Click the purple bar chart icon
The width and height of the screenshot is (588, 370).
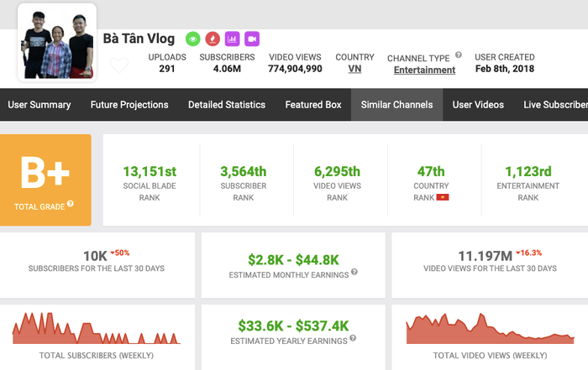pos(232,39)
